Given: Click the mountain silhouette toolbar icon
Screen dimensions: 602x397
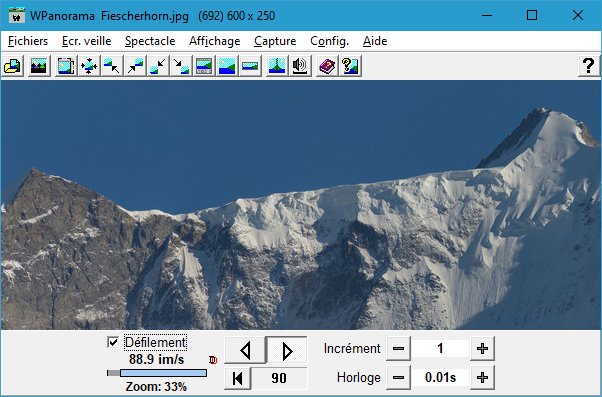Looking at the screenshot, I should pos(39,66).
